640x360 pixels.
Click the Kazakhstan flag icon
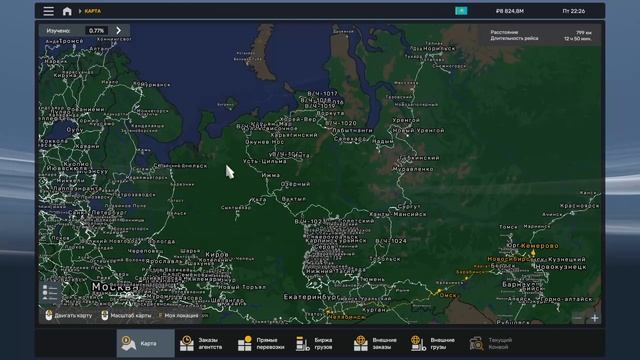tap(461, 11)
